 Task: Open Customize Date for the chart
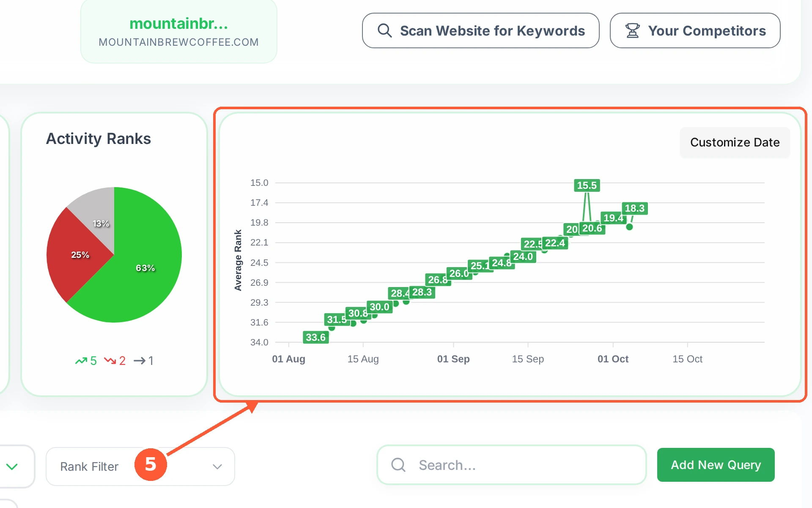pyautogui.click(x=735, y=142)
